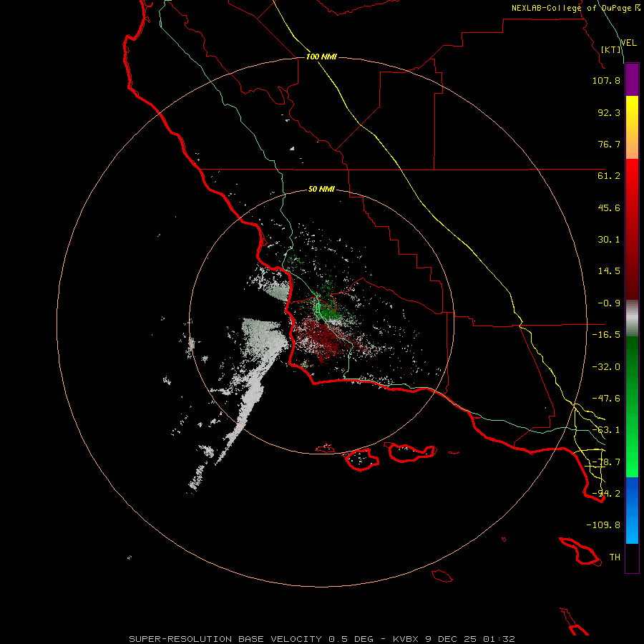Click the TH legend label
The height and width of the screenshot is (644, 644).
point(615,557)
